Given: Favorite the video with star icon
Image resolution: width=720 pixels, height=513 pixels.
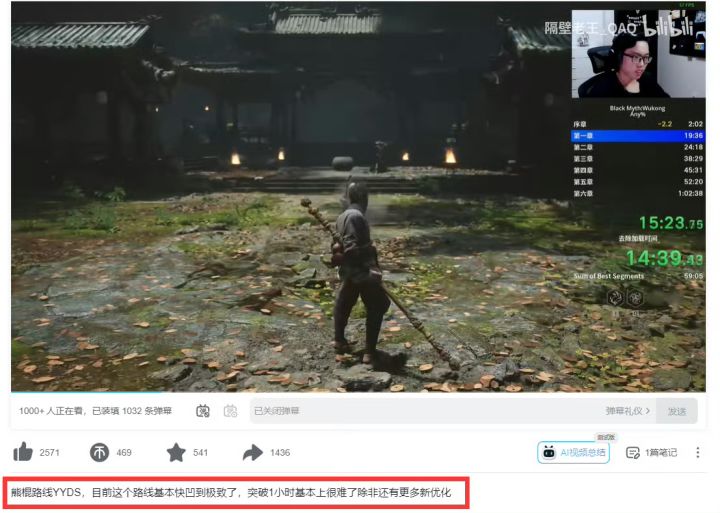Looking at the screenshot, I should 176,452.
